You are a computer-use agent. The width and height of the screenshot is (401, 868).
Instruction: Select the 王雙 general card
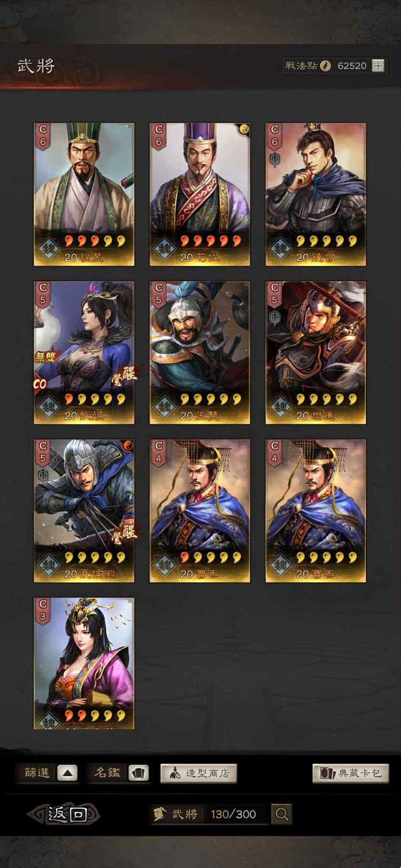point(200,353)
